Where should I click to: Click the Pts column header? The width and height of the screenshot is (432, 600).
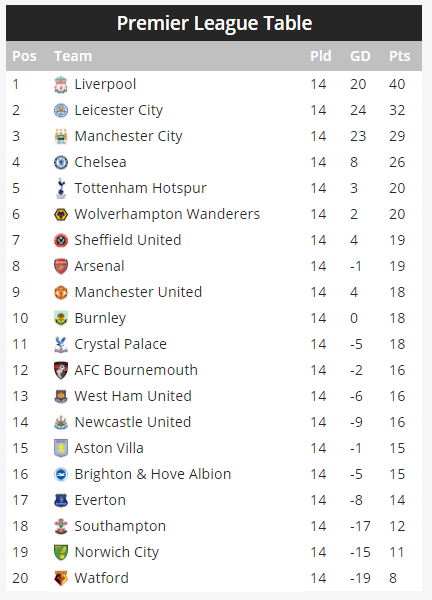point(399,56)
